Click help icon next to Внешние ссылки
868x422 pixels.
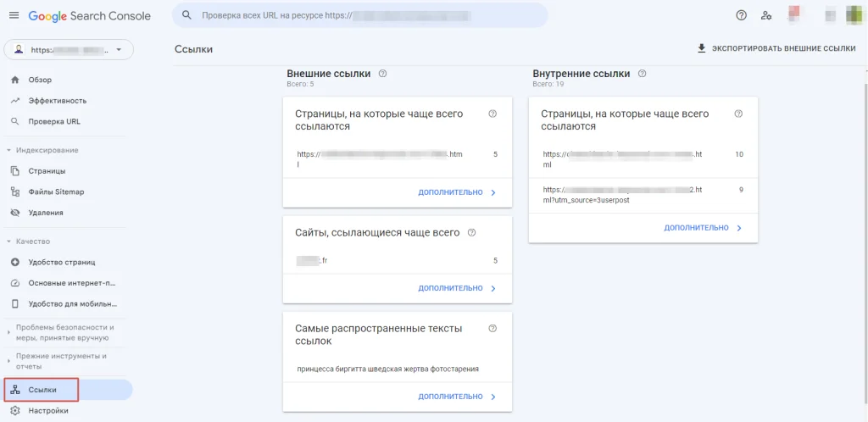pyautogui.click(x=382, y=74)
